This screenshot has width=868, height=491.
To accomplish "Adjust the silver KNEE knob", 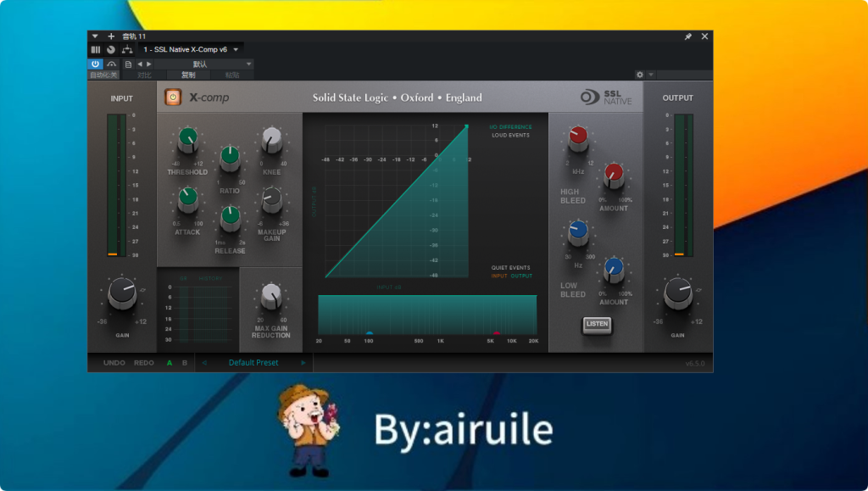I will [x=272, y=139].
